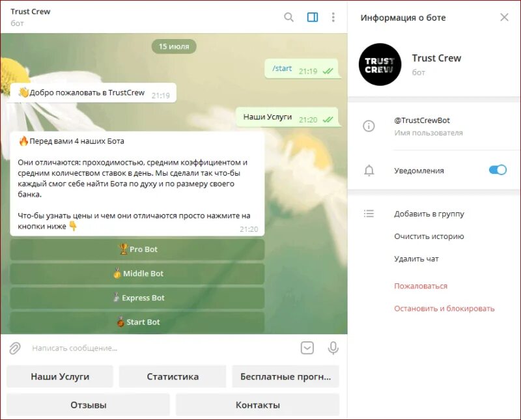Image resolution: width=521 pixels, height=420 pixels.
Task: Click the Trust Crew chat header title
Action: (30, 11)
